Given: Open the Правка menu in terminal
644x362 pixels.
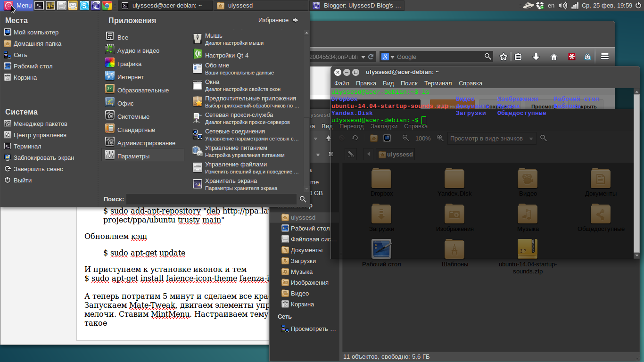Looking at the screenshot, I should pos(366,83).
